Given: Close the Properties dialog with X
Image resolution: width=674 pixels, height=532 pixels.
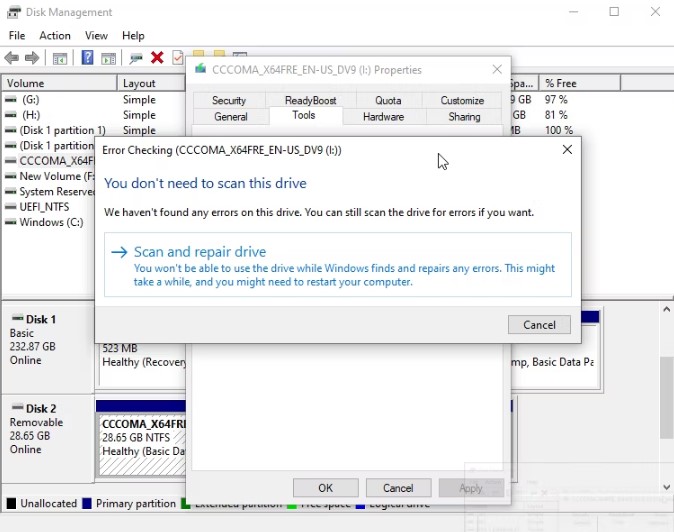Looking at the screenshot, I should tap(497, 69).
